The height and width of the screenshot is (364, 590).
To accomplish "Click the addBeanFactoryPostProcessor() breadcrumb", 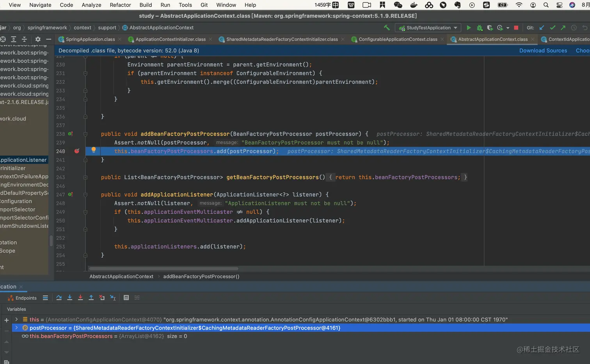I will (x=201, y=277).
